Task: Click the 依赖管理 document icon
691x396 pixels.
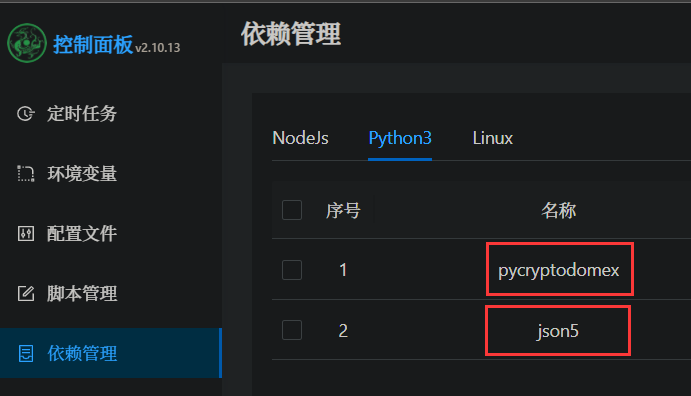Action: point(26,353)
